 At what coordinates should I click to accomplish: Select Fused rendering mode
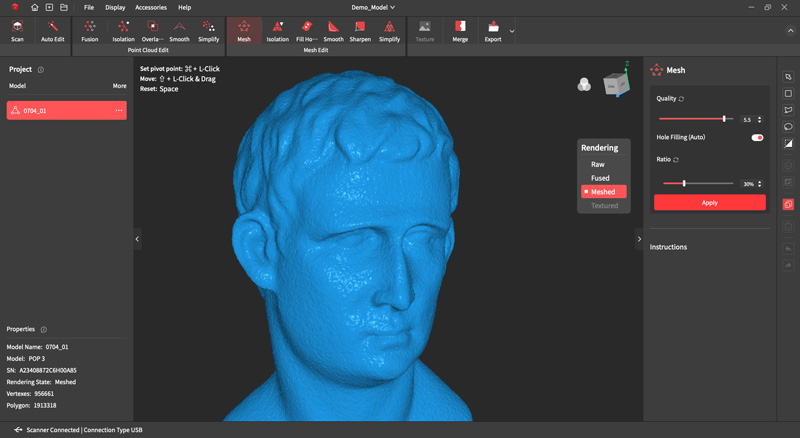click(600, 178)
